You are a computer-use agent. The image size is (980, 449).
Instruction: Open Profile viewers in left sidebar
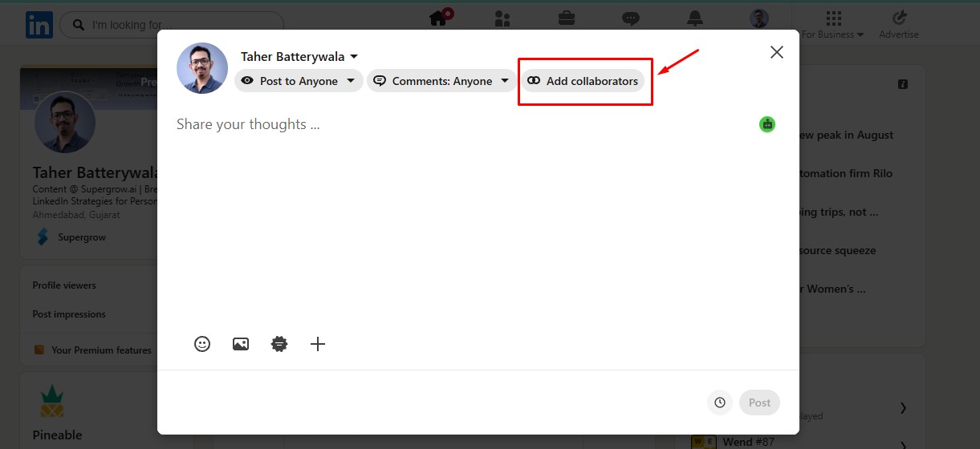coord(64,285)
